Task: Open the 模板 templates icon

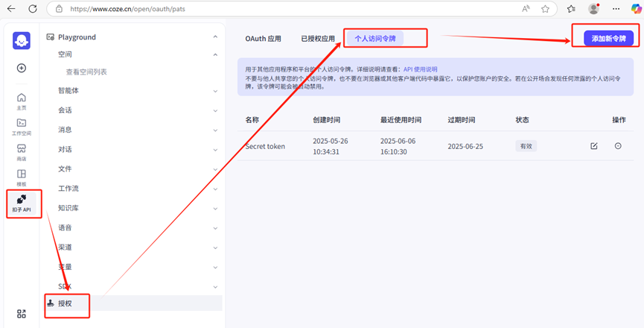Action: (x=22, y=177)
